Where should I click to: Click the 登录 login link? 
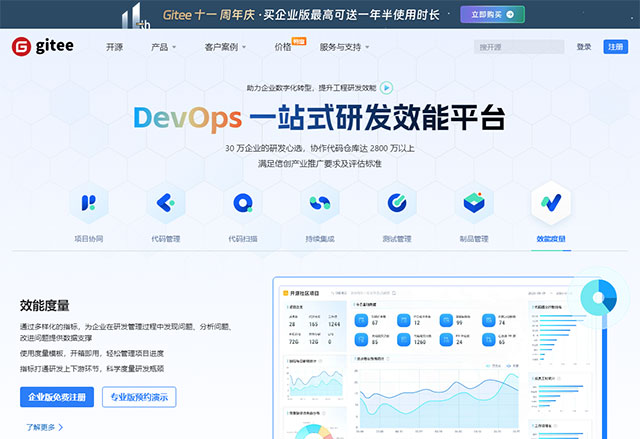(584, 47)
